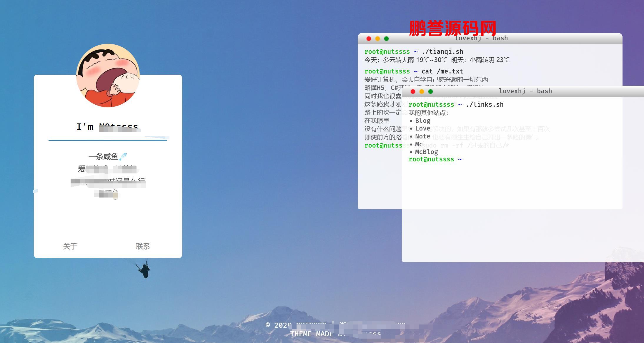
Task: Open the Mc link in front terminal
Action: pyautogui.click(x=419, y=144)
